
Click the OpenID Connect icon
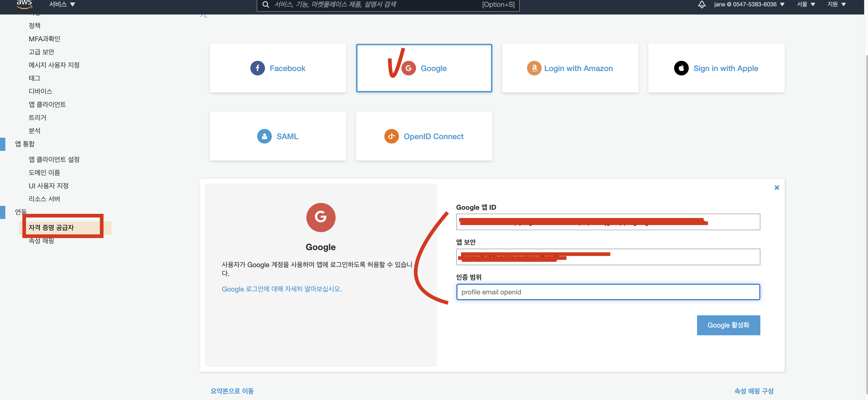[391, 136]
